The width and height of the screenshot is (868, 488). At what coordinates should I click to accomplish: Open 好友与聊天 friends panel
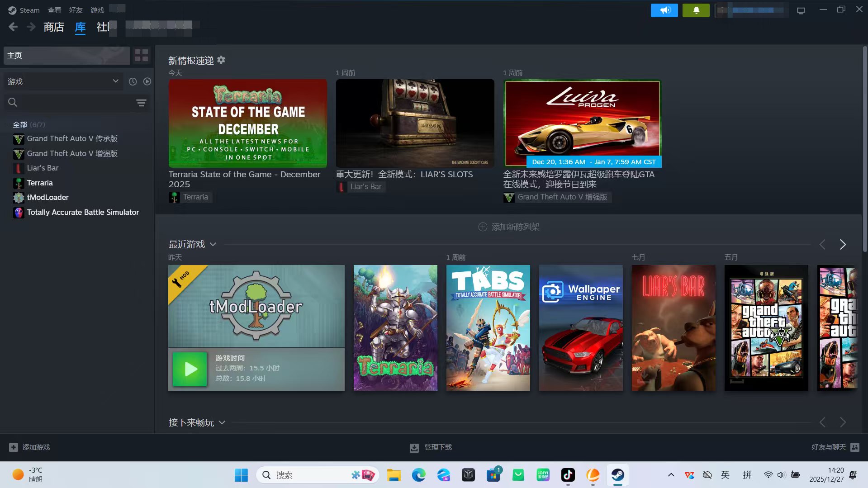point(835,447)
